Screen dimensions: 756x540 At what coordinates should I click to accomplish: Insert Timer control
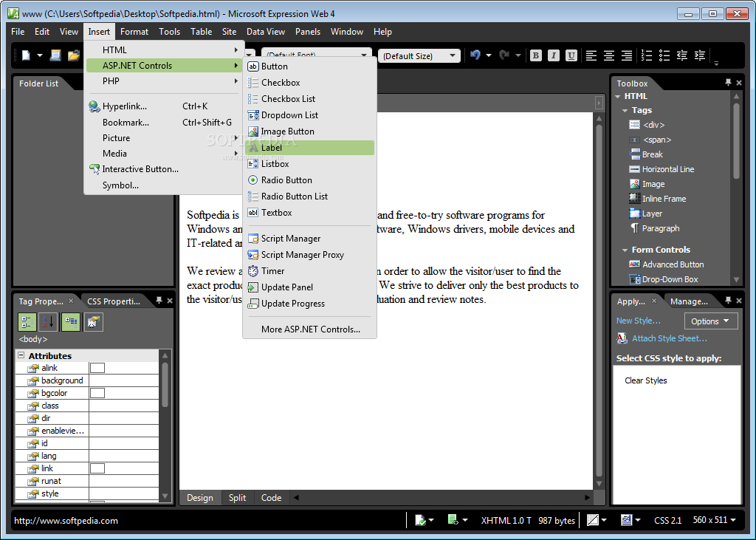309,270
